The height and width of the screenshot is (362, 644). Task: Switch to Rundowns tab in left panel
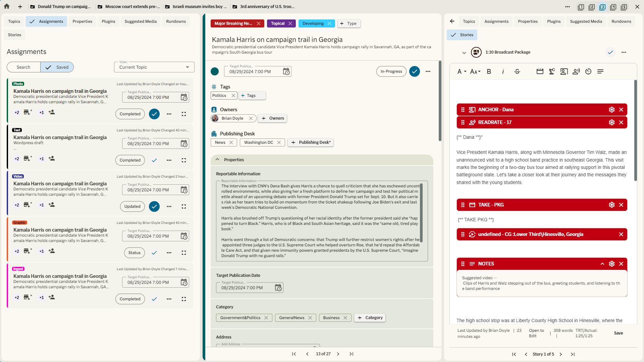pyautogui.click(x=176, y=21)
